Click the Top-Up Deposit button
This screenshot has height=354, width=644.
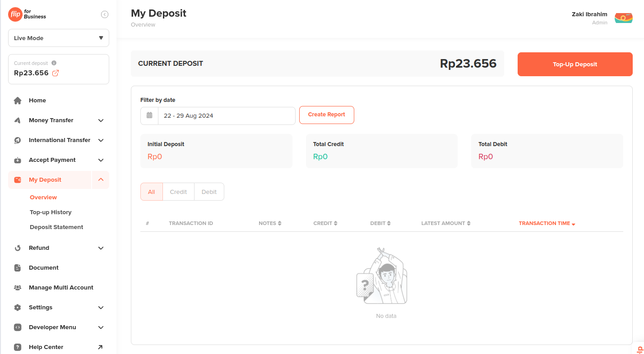tap(575, 64)
